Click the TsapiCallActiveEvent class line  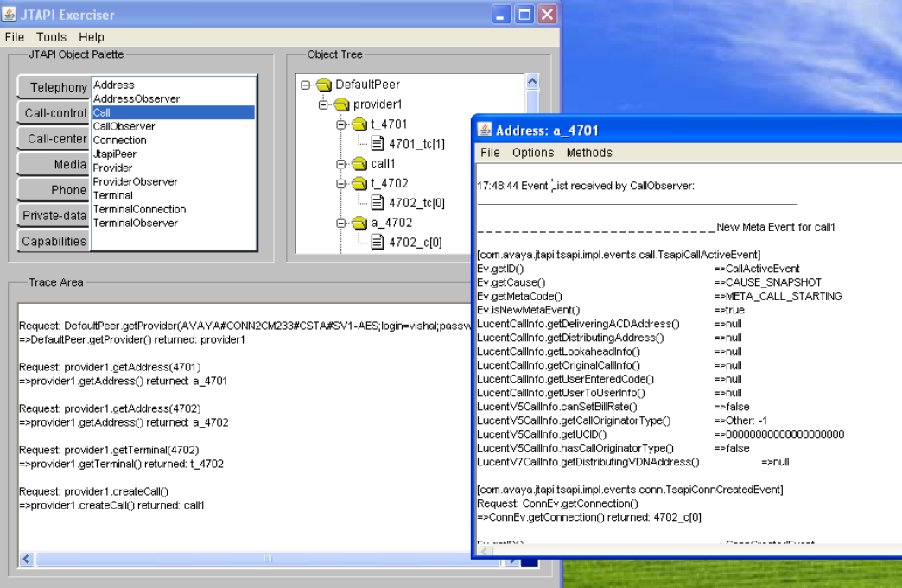coord(619,255)
